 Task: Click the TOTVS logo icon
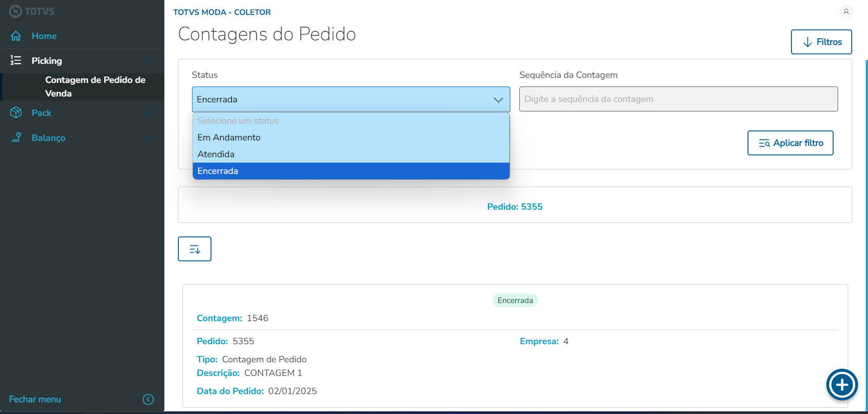(15, 11)
